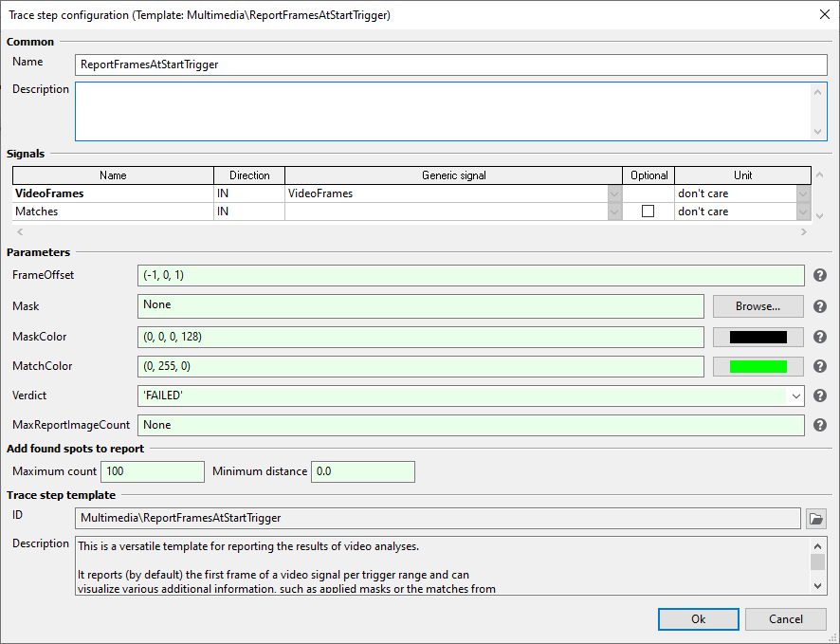Screen dimensions: 840x644
Task: Click the Optional column header
Action: tap(648, 175)
